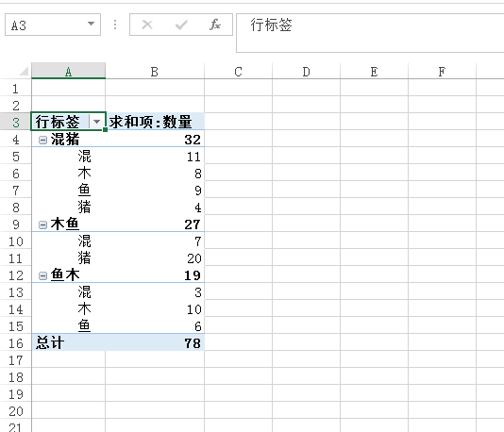Select row 3 header
Viewport: 504px width, 432px height.
point(15,122)
